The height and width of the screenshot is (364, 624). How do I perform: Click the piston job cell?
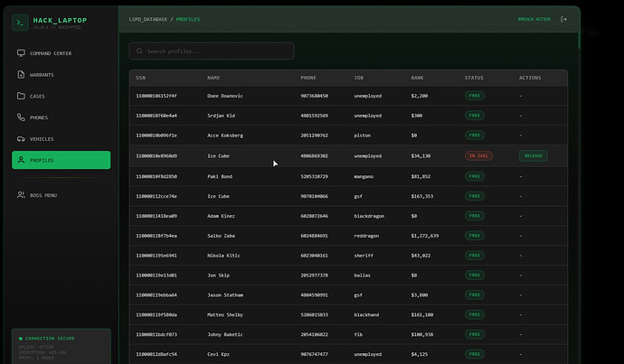coord(362,135)
